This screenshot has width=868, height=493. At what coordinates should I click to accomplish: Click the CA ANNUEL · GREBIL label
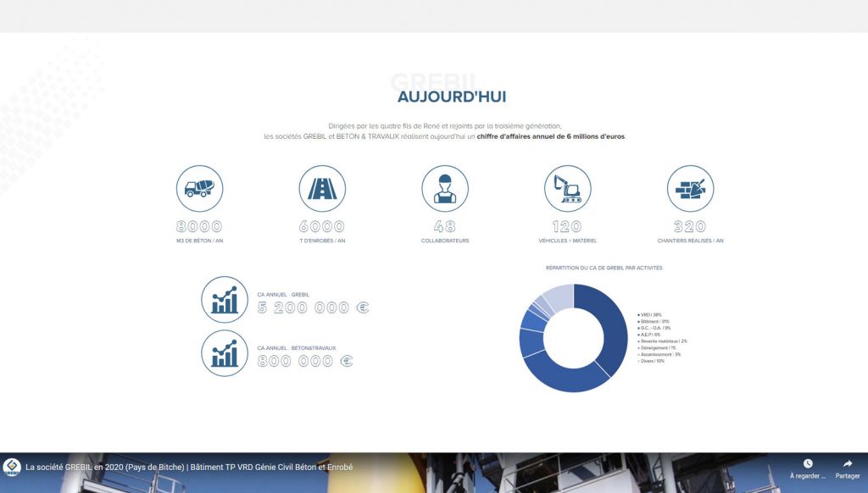pyautogui.click(x=283, y=295)
